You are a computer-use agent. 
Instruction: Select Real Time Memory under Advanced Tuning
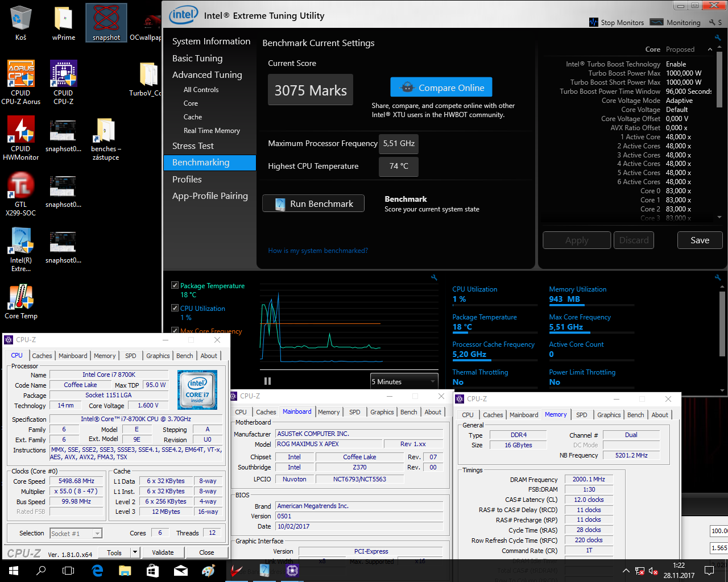[x=212, y=131]
